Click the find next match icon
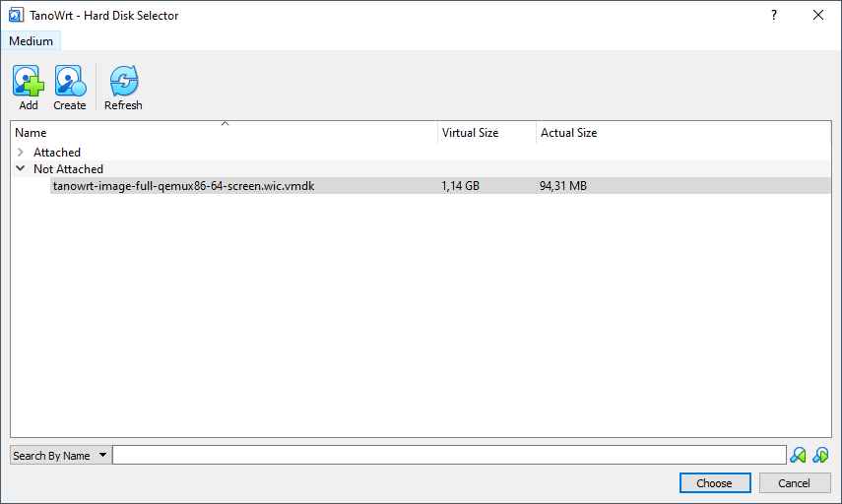 [820, 455]
